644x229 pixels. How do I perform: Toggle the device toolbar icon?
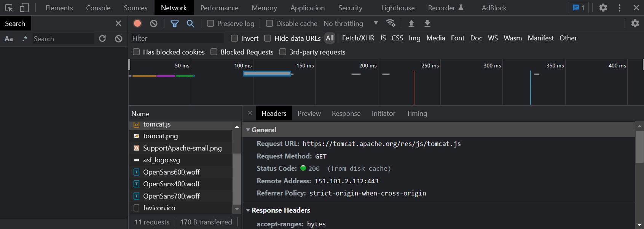click(x=24, y=8)
